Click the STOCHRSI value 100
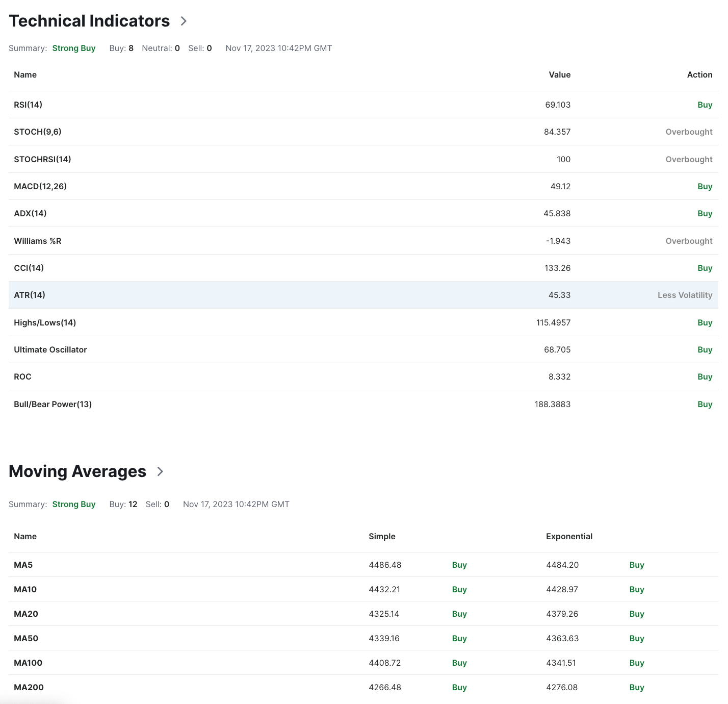This screenshot has width=728, height=704. 564,159
